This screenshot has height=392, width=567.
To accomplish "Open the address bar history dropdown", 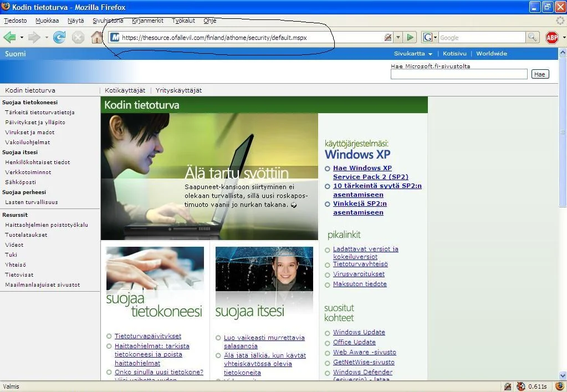I will pos(398,37).
